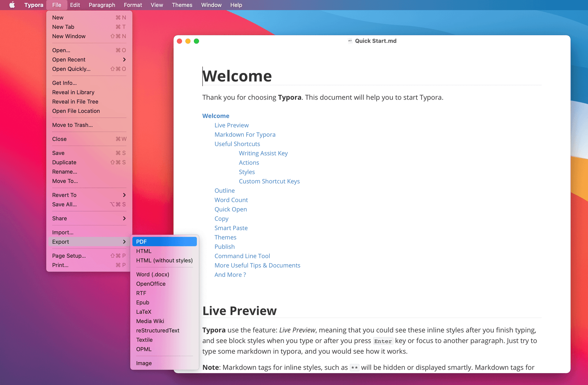The width and height of the screenshot is (588, 385).
Task: Select Word (.docx) export format
Action: click(x=153, y=274)
